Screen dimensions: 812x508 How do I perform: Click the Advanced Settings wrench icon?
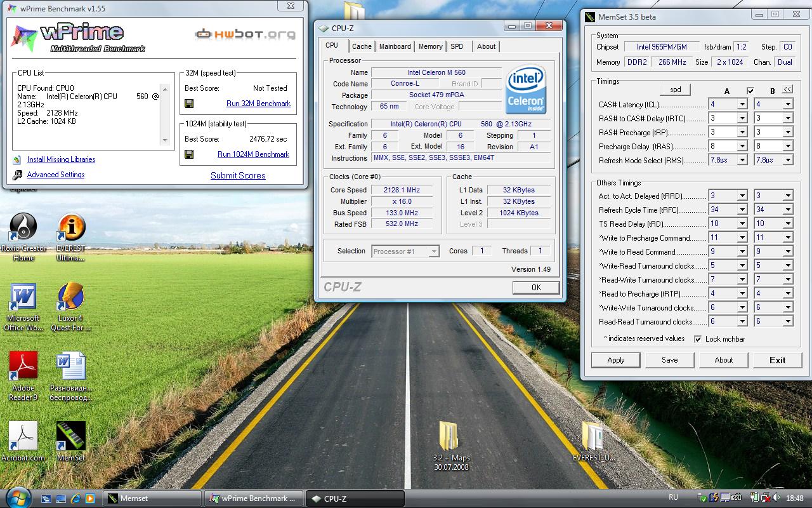coord(17,175)
